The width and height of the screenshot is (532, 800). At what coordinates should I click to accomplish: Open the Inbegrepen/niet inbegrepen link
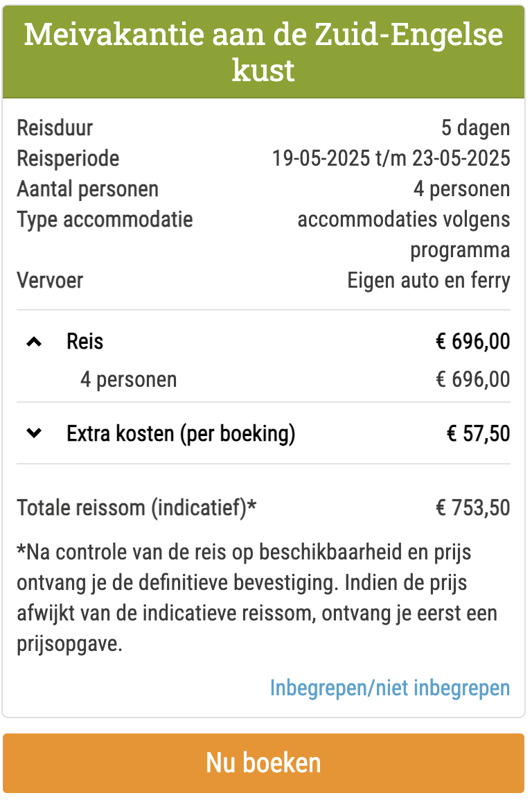(389, 688)
